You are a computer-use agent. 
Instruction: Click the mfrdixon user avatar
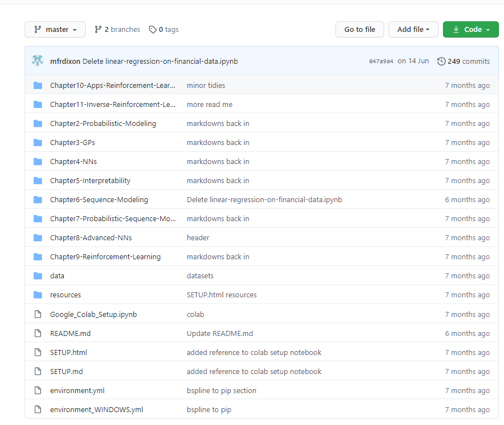38,61
